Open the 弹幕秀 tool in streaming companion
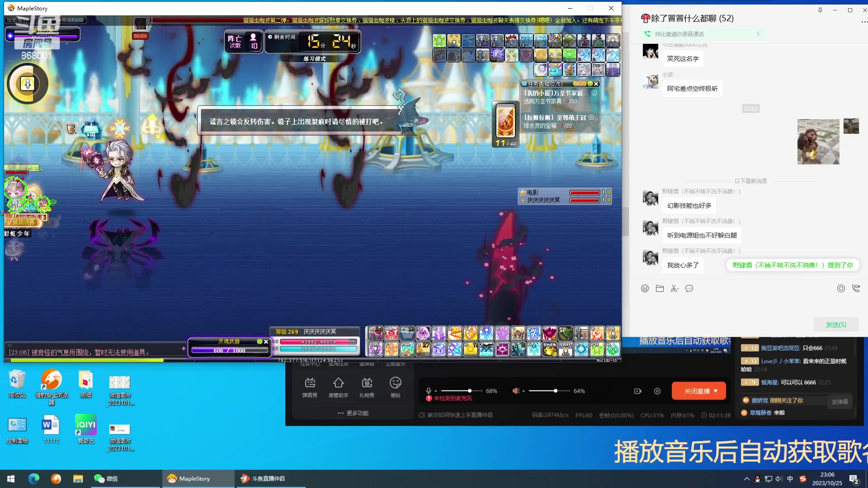 [310, 387]
